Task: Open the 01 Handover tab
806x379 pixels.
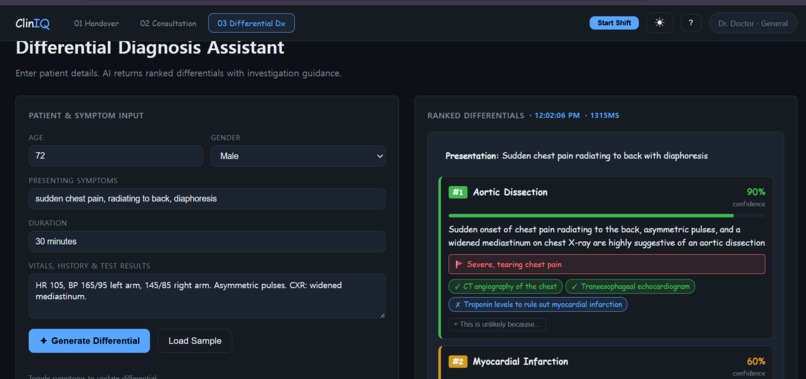Action: coord(96,23)
